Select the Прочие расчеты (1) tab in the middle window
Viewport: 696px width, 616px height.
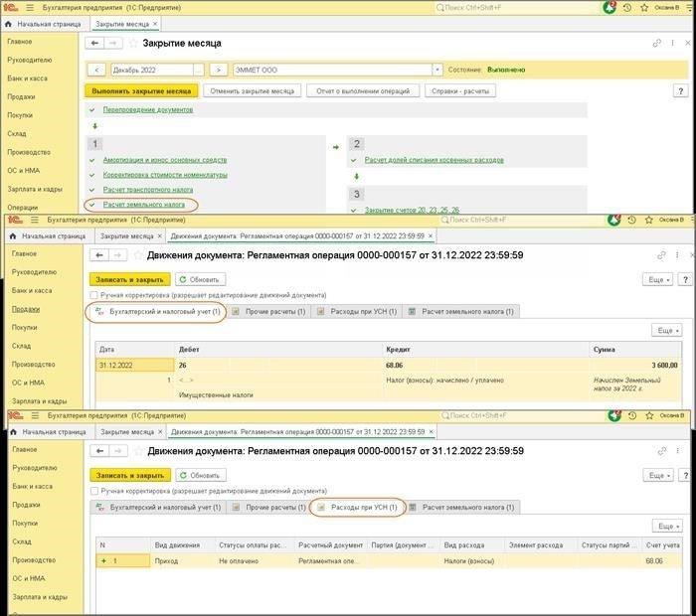coord(269,311)
